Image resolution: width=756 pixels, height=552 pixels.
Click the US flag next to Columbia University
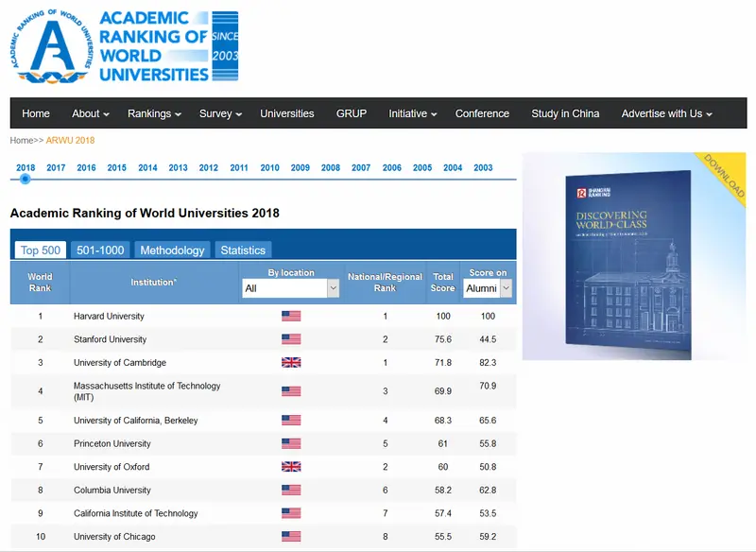pos(291,490)
